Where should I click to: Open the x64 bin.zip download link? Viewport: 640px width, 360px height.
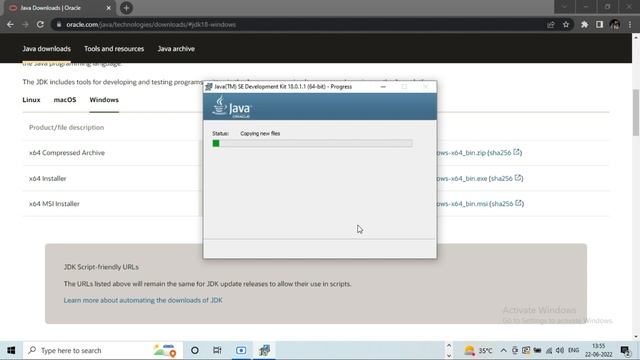coord(461,153)
